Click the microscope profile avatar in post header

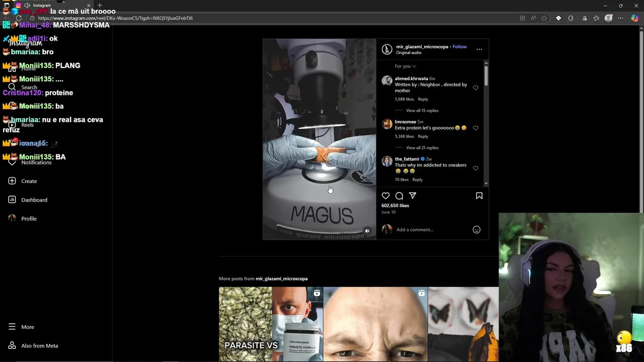coord(387,49)
